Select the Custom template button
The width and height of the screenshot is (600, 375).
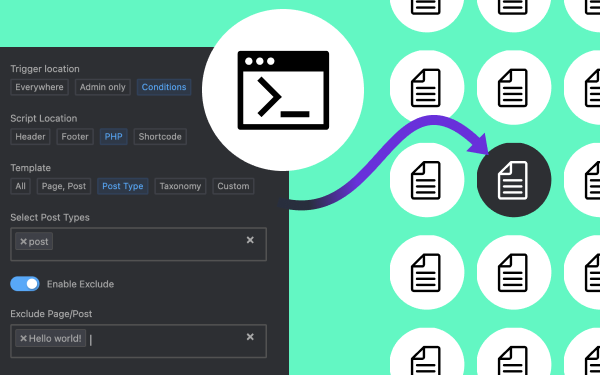[233, 186]
